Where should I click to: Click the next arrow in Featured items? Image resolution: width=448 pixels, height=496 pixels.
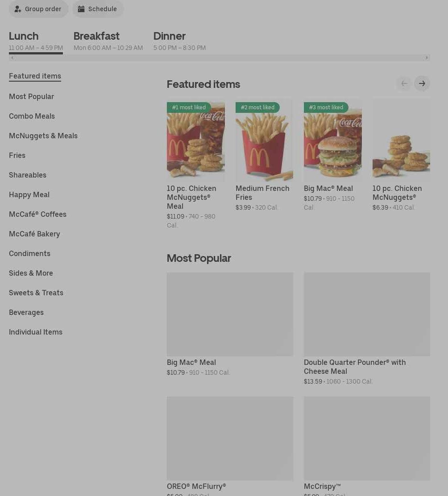(422, 83)
